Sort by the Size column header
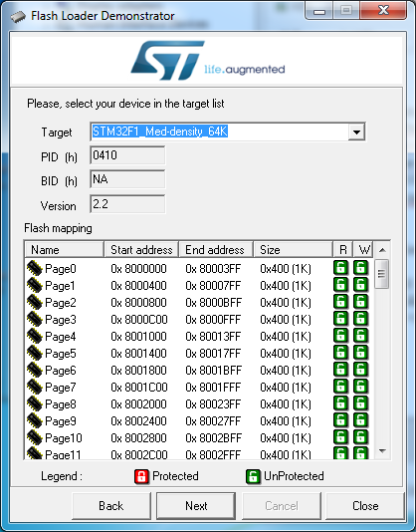Screen dimensions: 416x532 [293, 250]
